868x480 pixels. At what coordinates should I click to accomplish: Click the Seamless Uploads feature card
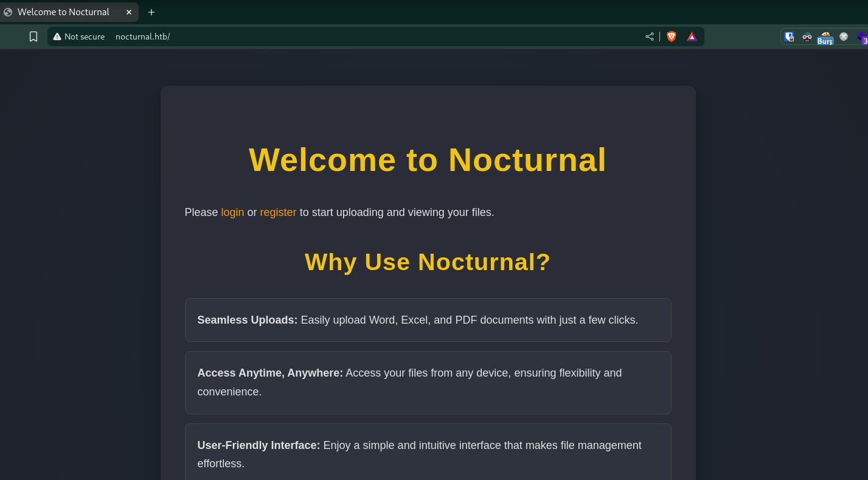428,320
